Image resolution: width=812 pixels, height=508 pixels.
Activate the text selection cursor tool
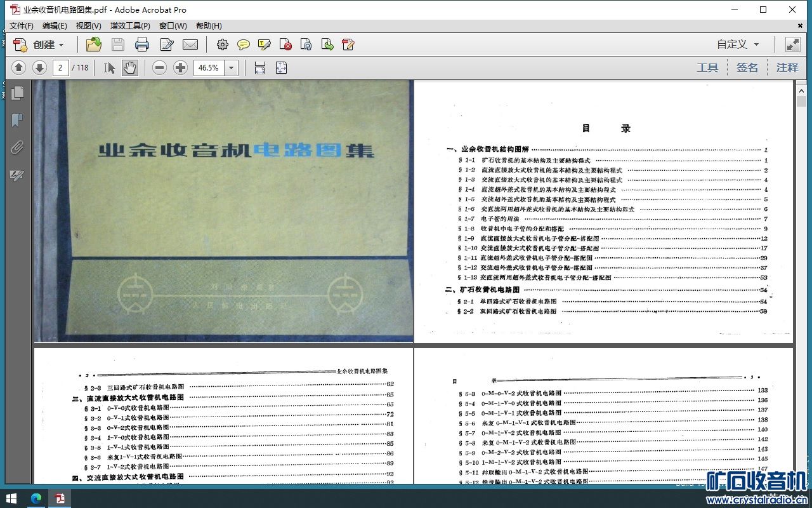(110, 67)
